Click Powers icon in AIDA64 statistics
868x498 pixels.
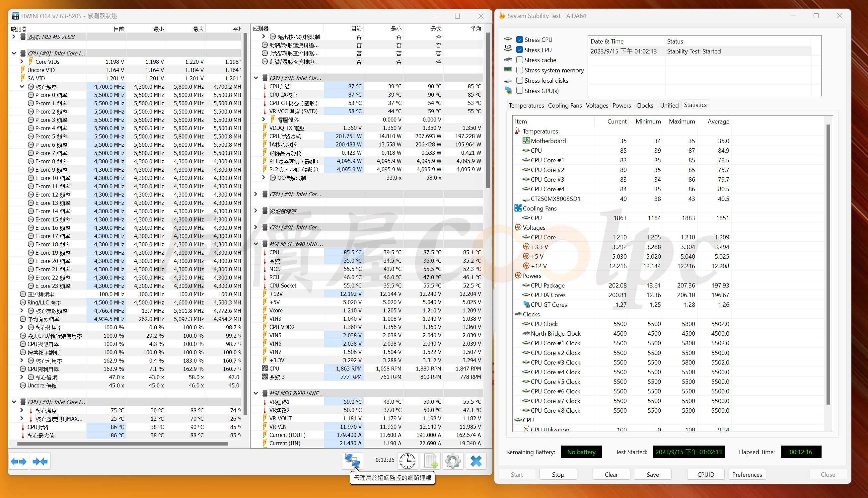[x=518, y=275]
